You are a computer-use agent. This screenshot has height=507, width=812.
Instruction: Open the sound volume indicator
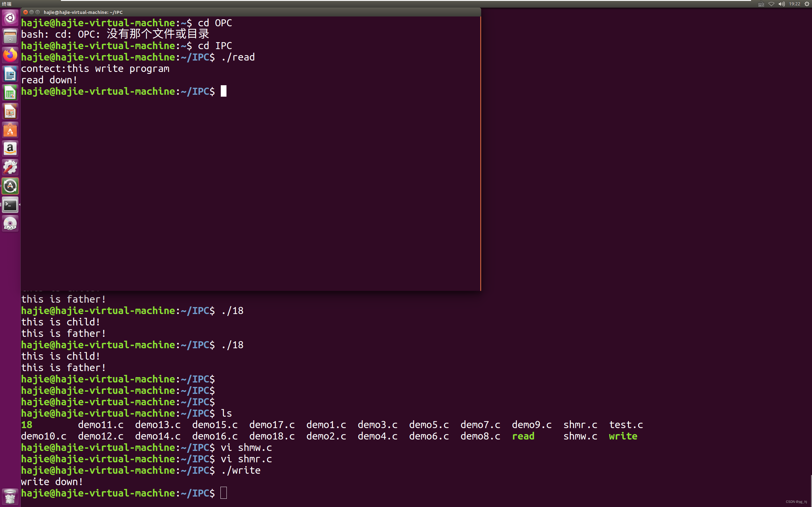782,4
